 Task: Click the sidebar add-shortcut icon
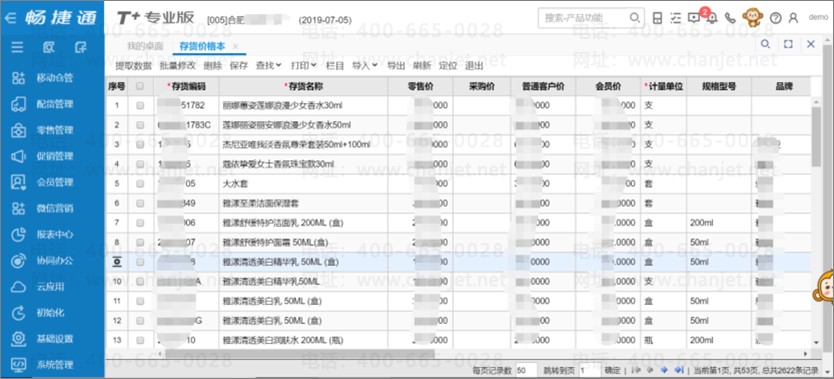click(80, 47)
